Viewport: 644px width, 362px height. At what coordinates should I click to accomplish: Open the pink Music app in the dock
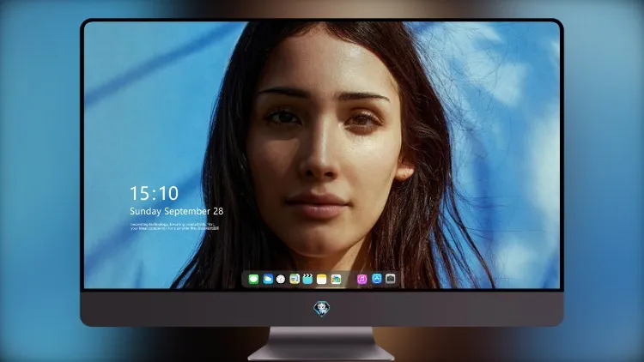coord(361,279)
